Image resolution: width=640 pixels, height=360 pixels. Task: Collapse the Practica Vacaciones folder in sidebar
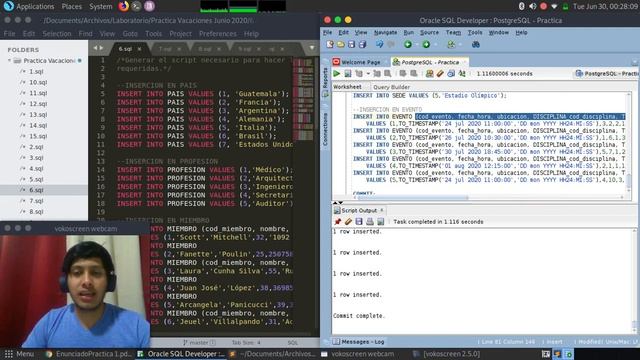[x=9, y=60]
